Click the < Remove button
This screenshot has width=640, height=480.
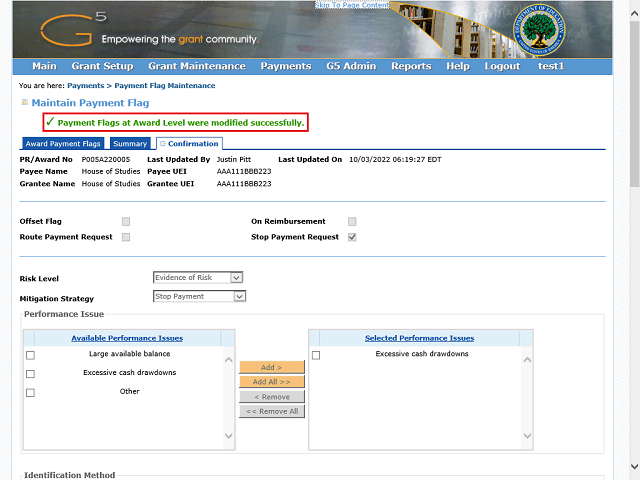(x=272, y=397)
